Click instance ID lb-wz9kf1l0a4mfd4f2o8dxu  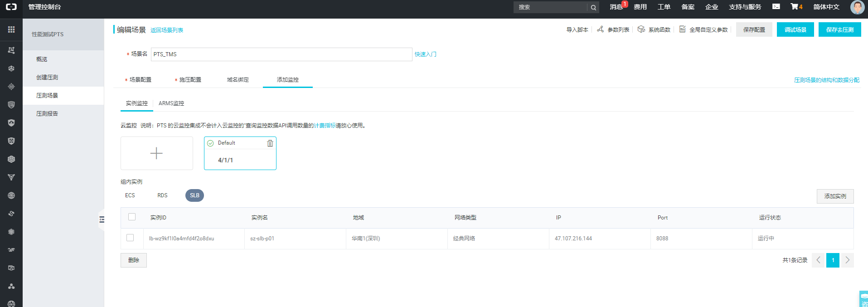[182, 239]
